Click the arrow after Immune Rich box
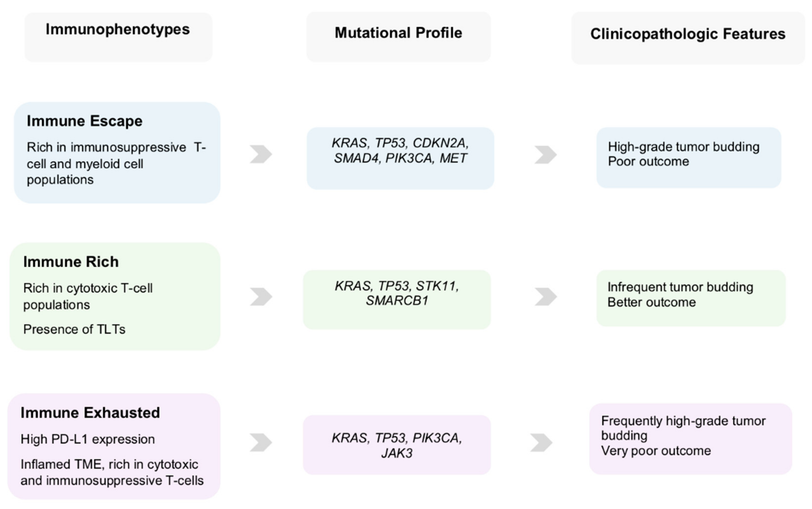Image resolution: width=812 pixels, height=509 pixels. click(x=261, y=296)
